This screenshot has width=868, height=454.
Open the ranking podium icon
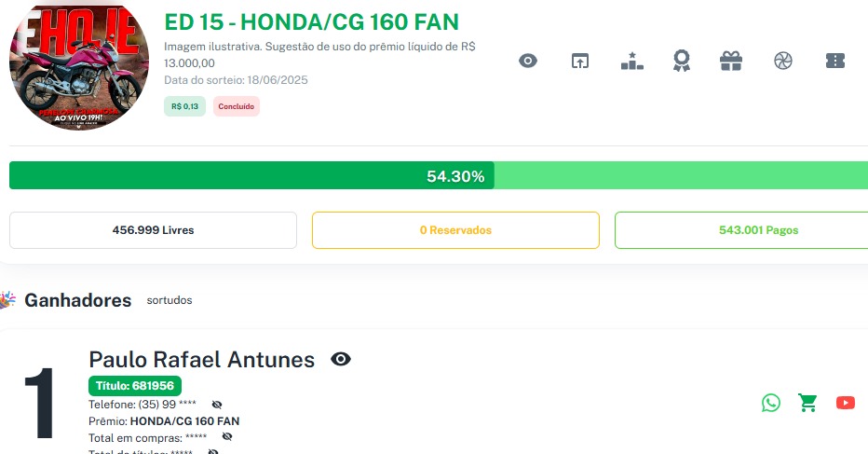coord(632,62)
